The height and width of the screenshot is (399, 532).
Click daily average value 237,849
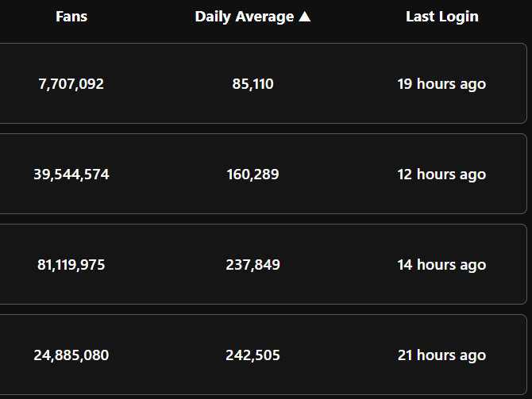[x=253, y=265]
